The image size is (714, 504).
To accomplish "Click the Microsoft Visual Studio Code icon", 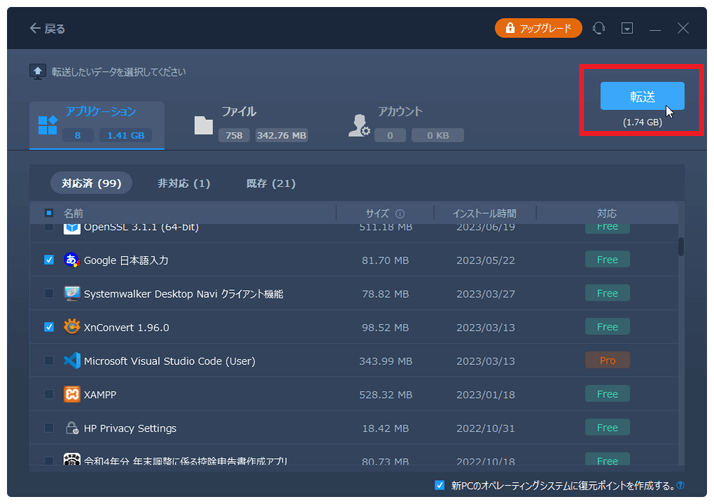I will click(x=72, y=361).
